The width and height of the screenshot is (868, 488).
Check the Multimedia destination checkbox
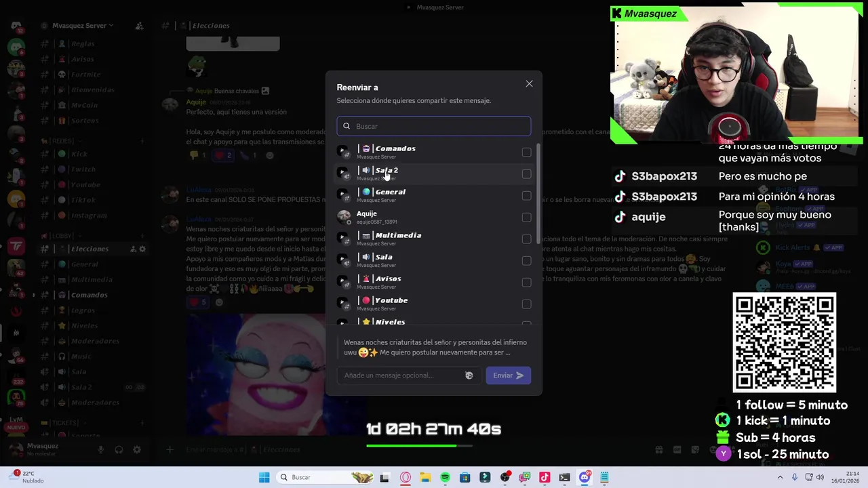[x=526, y=239]
